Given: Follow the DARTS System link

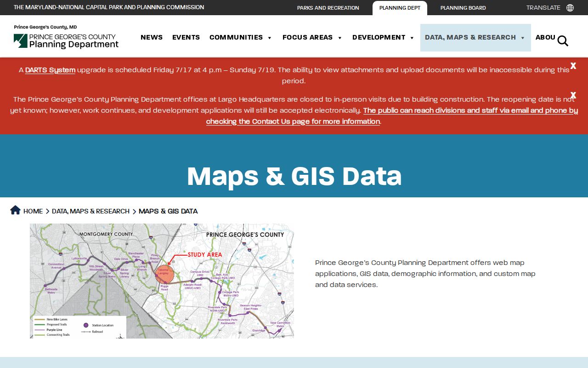Looking at the screenshot, I should coord(50,70).
